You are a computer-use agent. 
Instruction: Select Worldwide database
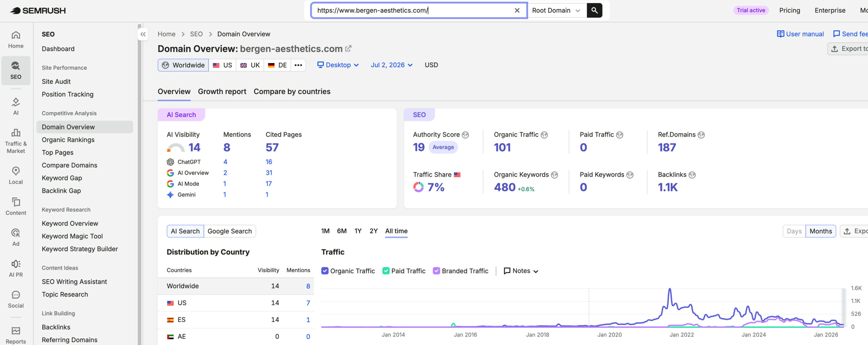tap(183, 65)
